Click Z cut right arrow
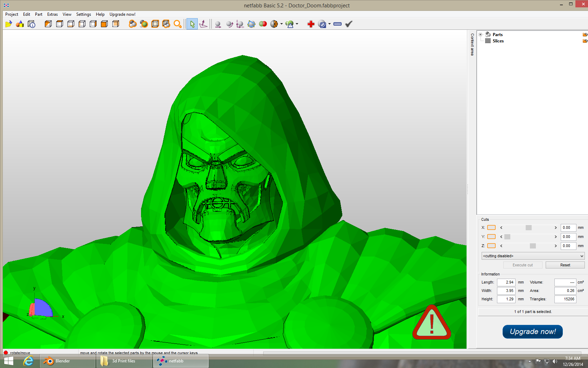The width and height of the screenshot is (588, 368). pyautogui.click(x=555, y=246)
